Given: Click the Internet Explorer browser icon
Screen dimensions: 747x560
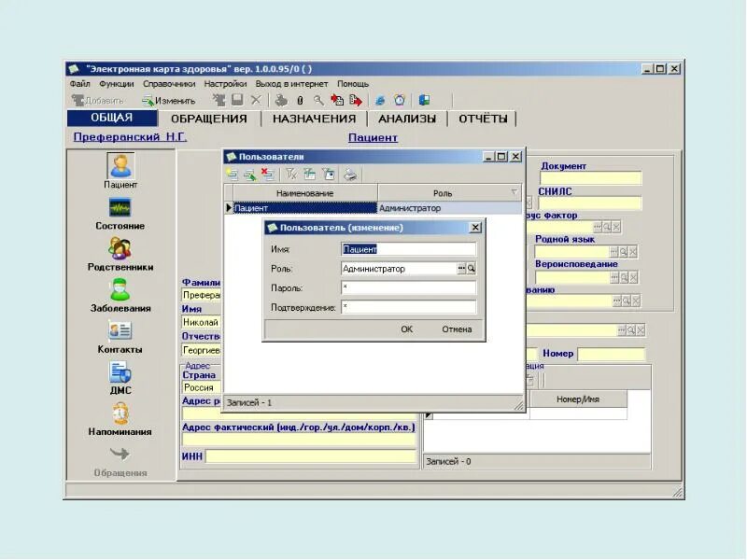Looking at the screenshot, I should click(x=380, y=100).
